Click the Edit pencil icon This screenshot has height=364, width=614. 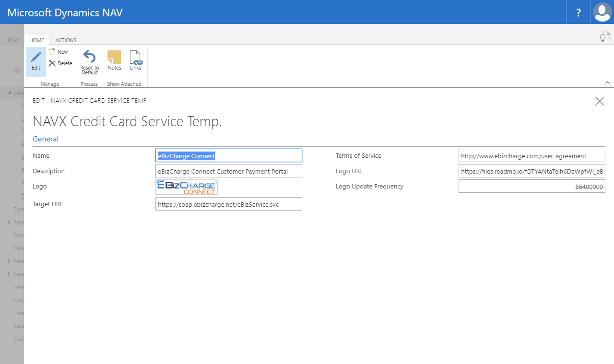pyautogui.click(x=36, y=62)
